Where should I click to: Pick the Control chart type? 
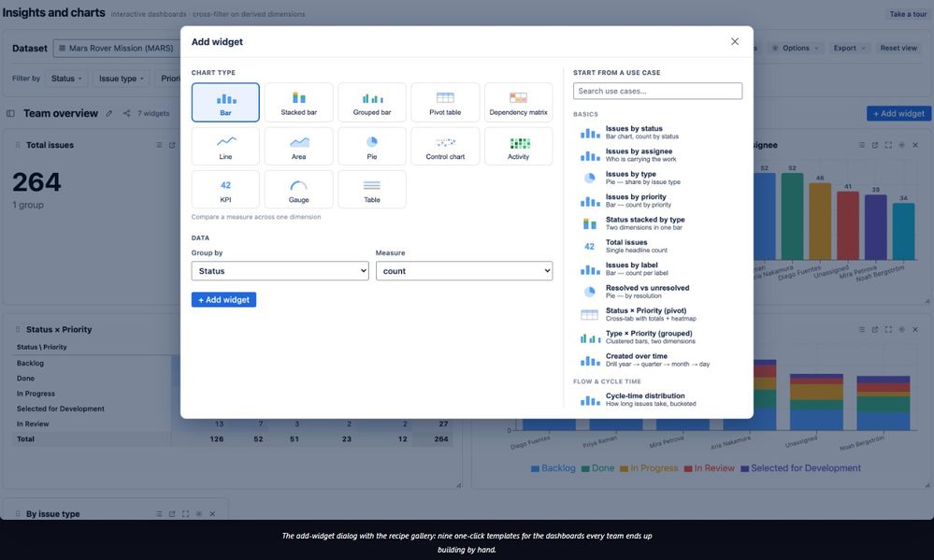tap(445, 146)
